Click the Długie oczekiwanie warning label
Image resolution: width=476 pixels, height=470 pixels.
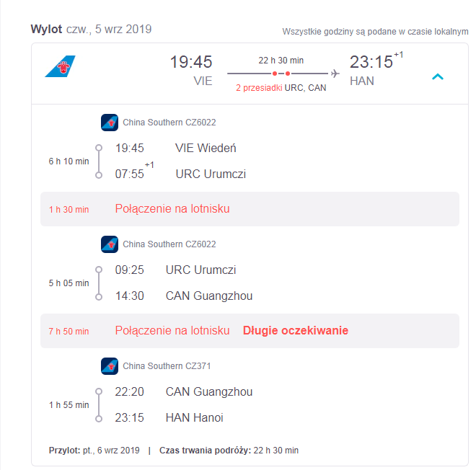pyautogui.click(x=296, y=330)
